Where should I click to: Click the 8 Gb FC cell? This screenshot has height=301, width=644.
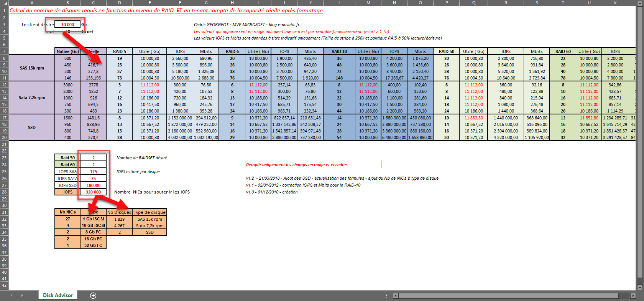[x=93, y=232]
